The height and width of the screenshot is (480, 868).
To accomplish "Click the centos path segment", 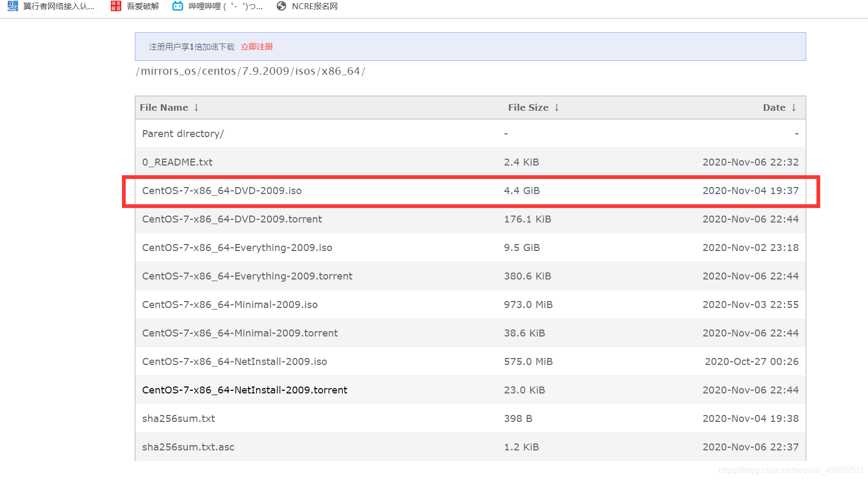I will coord(219,71).
